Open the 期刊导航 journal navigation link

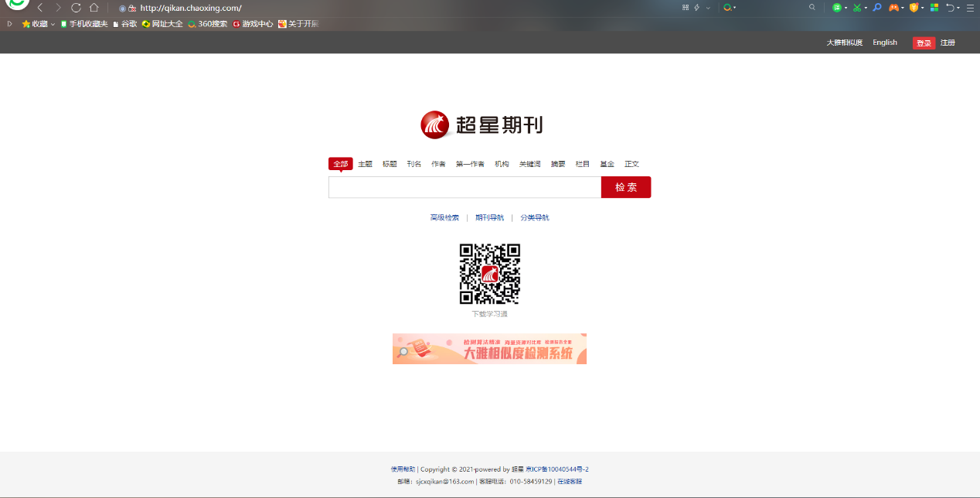(x=490, y=218)
